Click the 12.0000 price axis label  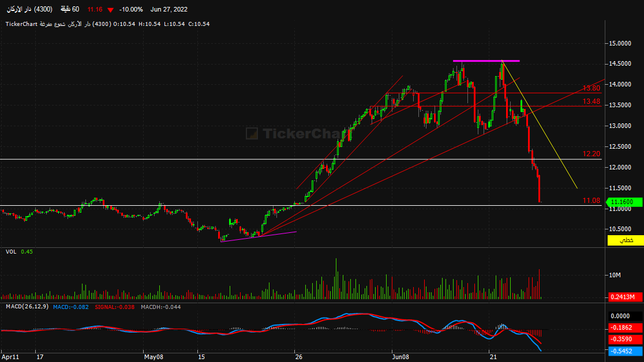pyautogui.click(x=620, y=167)
